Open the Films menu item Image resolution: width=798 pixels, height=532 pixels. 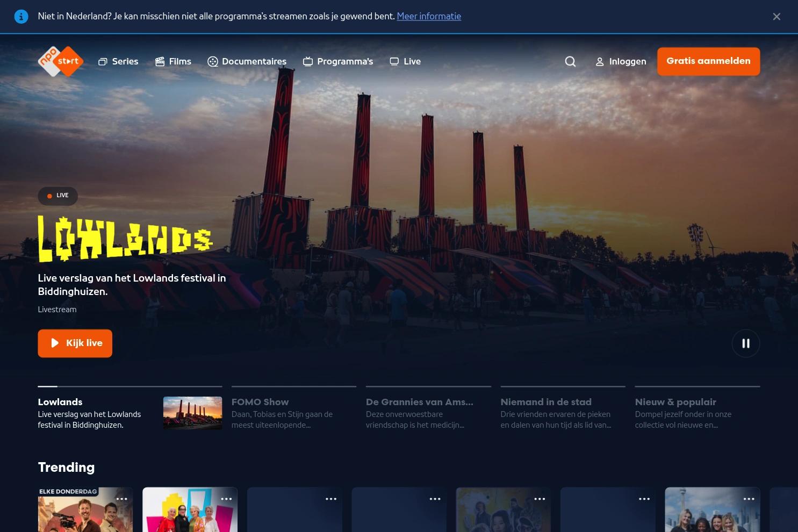pyautogui.click(x=173, y=61)
